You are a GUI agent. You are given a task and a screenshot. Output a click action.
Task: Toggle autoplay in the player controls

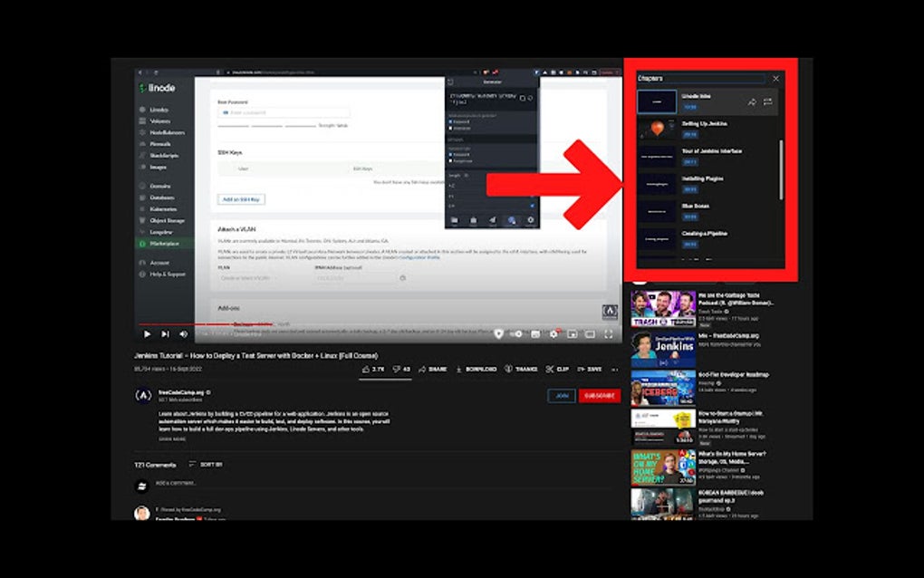tap(516, 333)
